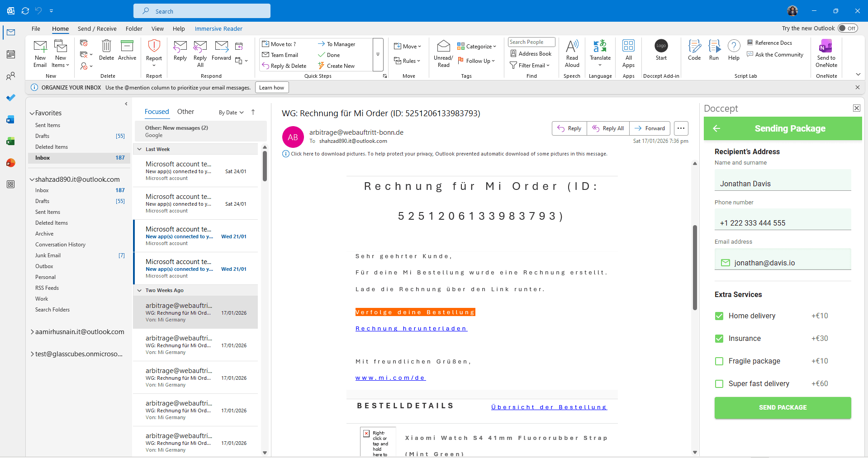Open Calendar in the left sidebar
This screenshot has width=868, height=458.
[x=11, y=54]
